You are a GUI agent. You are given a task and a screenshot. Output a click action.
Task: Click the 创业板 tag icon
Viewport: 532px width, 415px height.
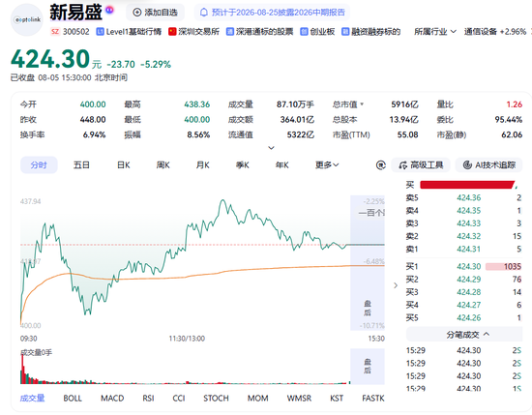[x=304, y=32]
